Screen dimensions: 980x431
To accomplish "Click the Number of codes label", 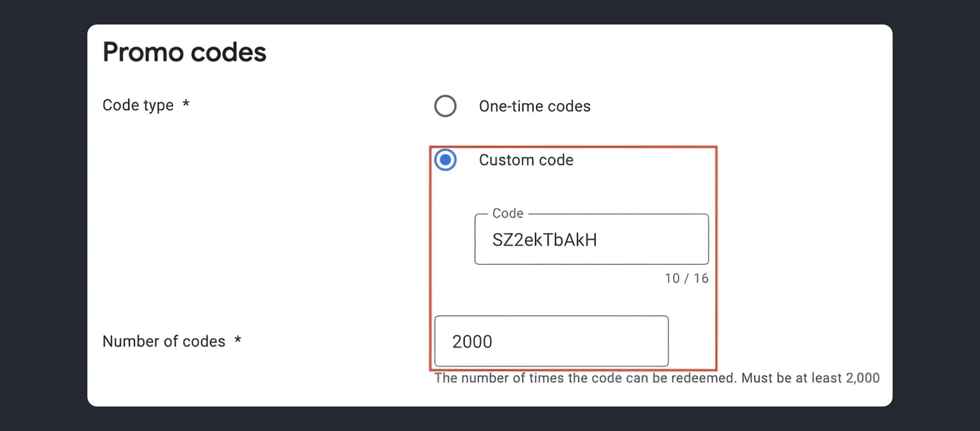I will coord(165,341).
